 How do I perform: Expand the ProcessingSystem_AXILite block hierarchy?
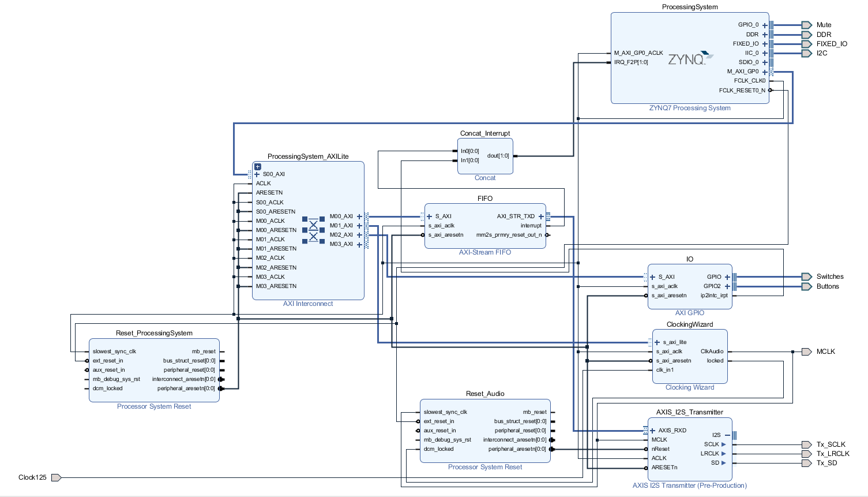(258, 167)
